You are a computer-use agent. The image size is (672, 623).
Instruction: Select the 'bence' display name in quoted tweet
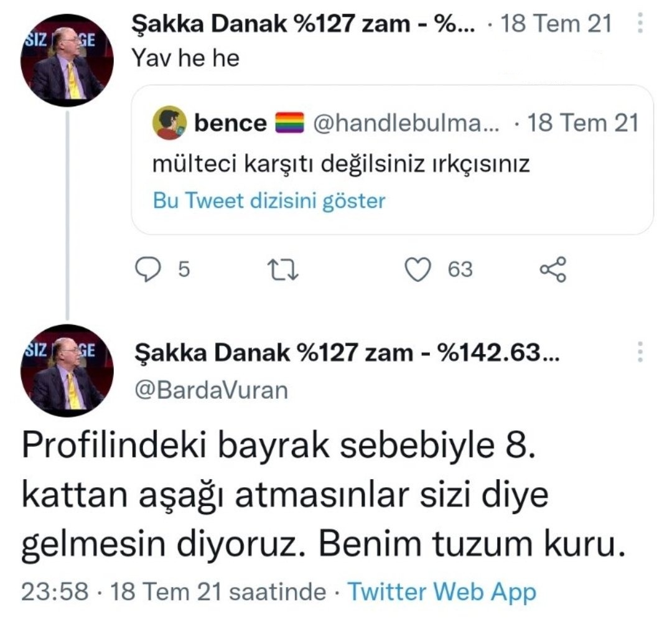(x=230, y=123)
